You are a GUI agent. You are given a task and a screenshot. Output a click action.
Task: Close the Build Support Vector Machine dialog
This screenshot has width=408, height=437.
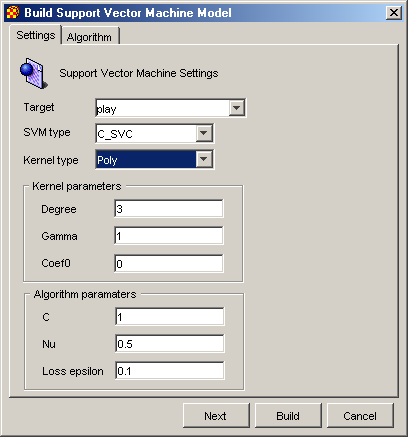coord(394,13)
